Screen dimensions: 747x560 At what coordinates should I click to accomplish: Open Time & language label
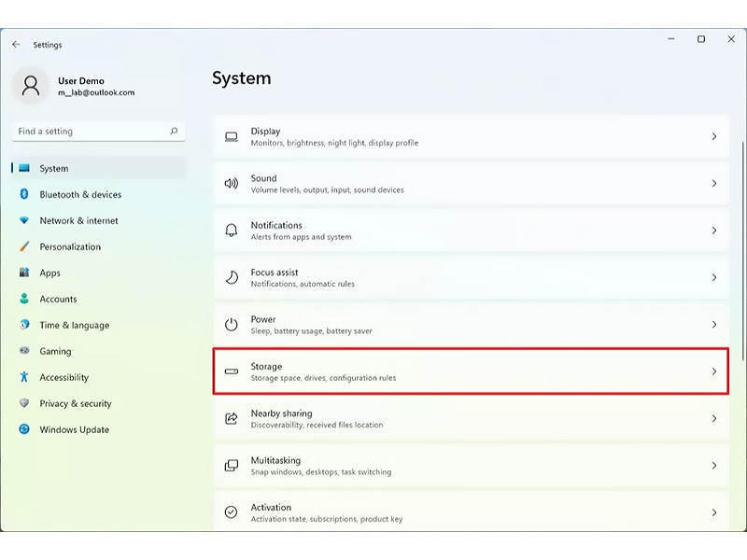coord(75,325)
